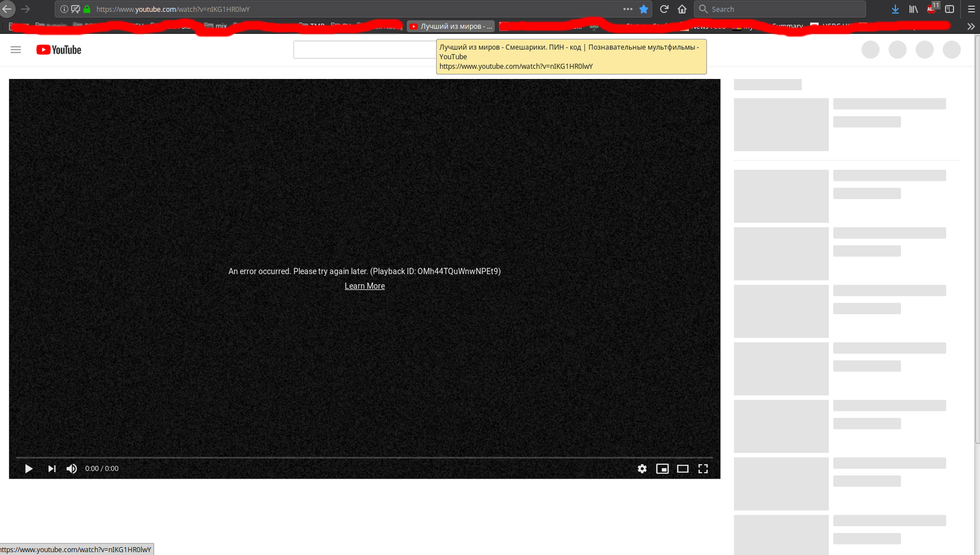Open the Лучший из миров bookmark
Screen dimensions: 980x555
(x=451, y=26)
